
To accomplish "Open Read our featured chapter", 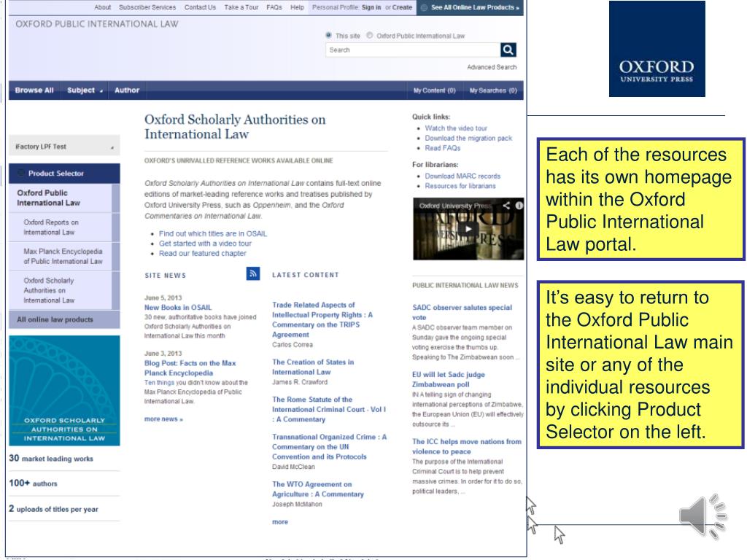I will (x=203, y=253).
